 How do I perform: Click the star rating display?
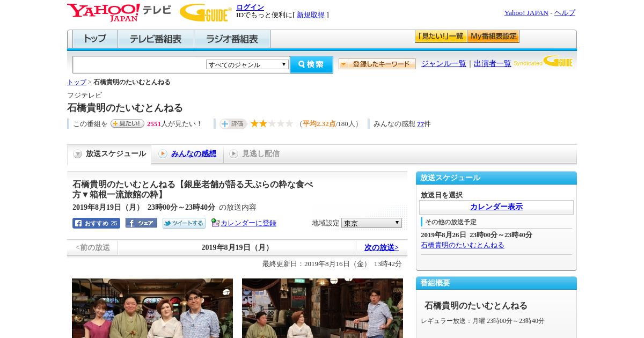click(x=272, y=123)
